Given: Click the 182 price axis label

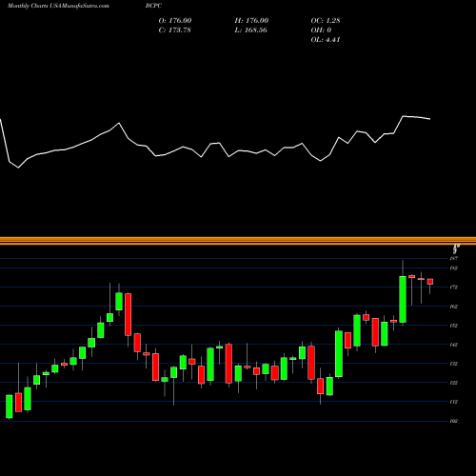Looking at the screenshot, I should coord(454,268).
